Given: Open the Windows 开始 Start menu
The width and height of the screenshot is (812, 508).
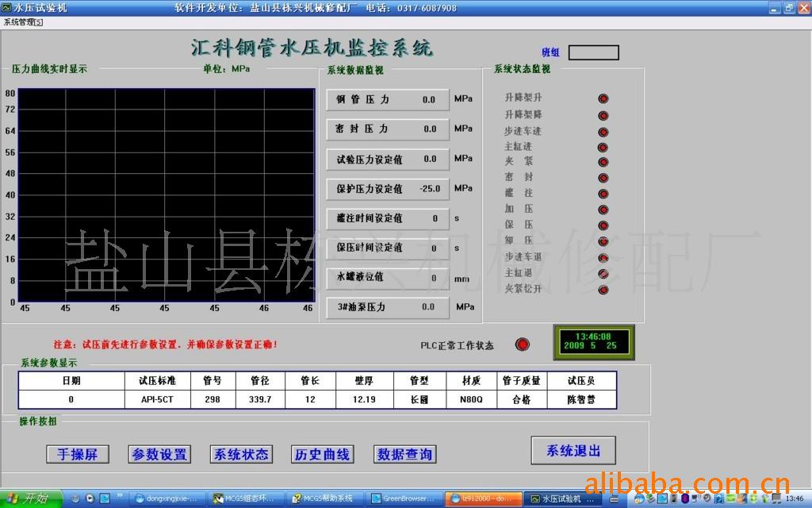Looking at the screenshot, I should coord(31,498).
